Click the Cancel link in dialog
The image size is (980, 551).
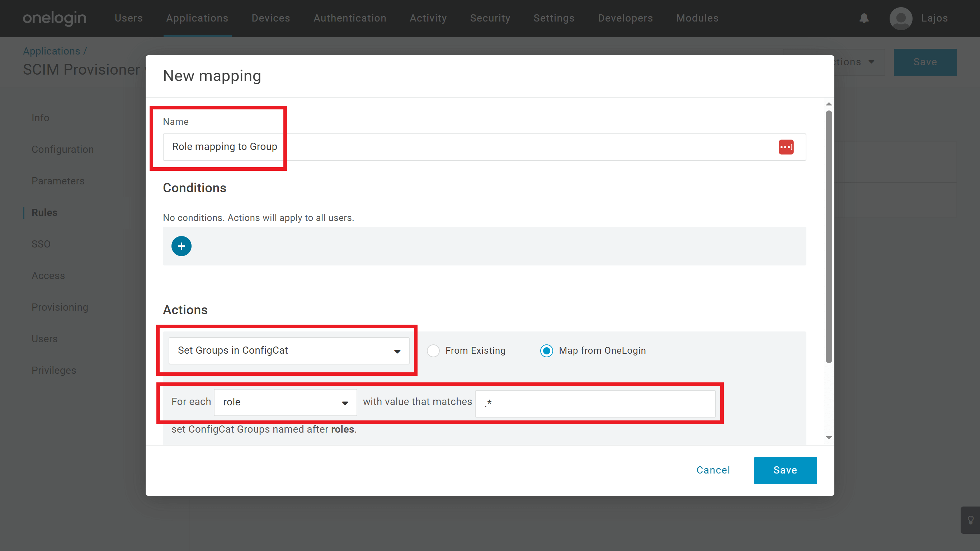[x=713, y=470]
